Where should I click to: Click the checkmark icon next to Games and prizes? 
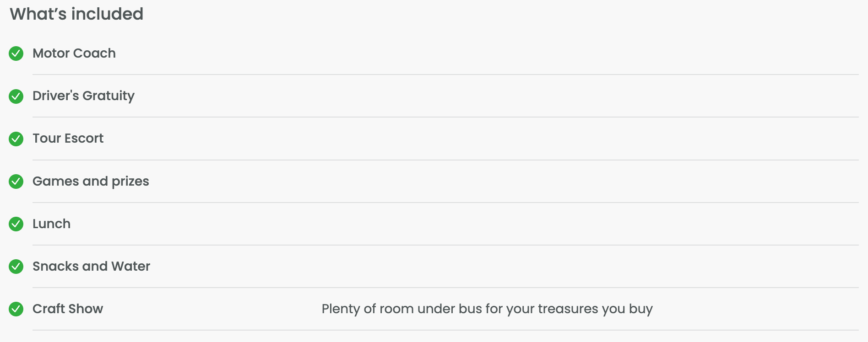tap(16, 182)
